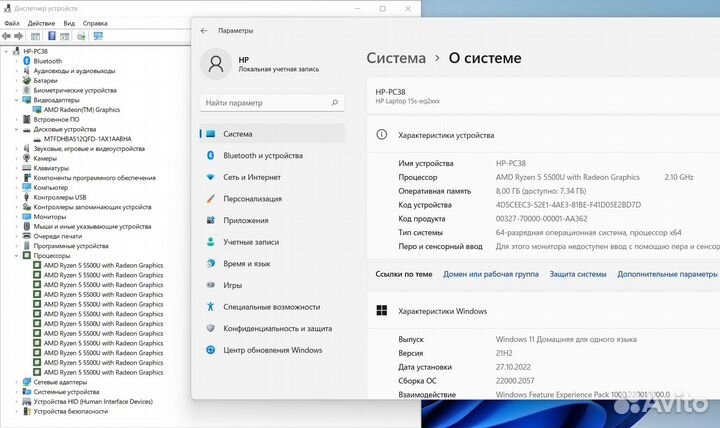
Task: Click the Windows logo beside Характеристики Windows
Action: click(x=382, y=311)
